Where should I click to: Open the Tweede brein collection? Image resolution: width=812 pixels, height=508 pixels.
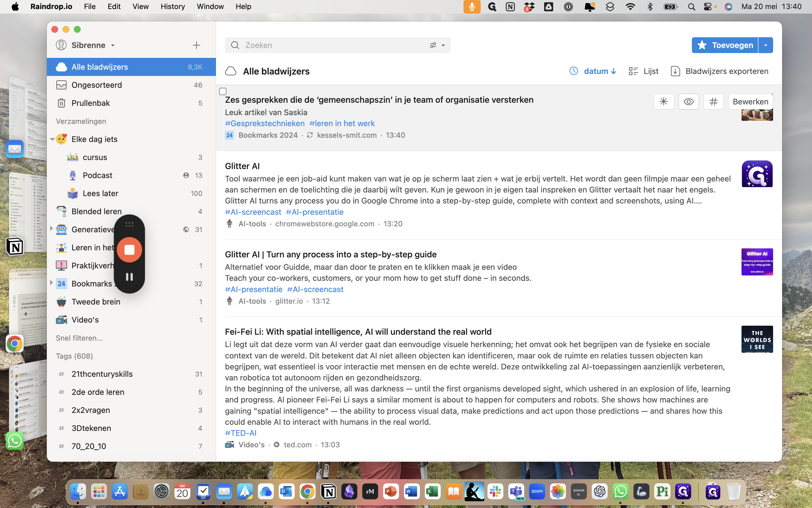tap(131, 302)
